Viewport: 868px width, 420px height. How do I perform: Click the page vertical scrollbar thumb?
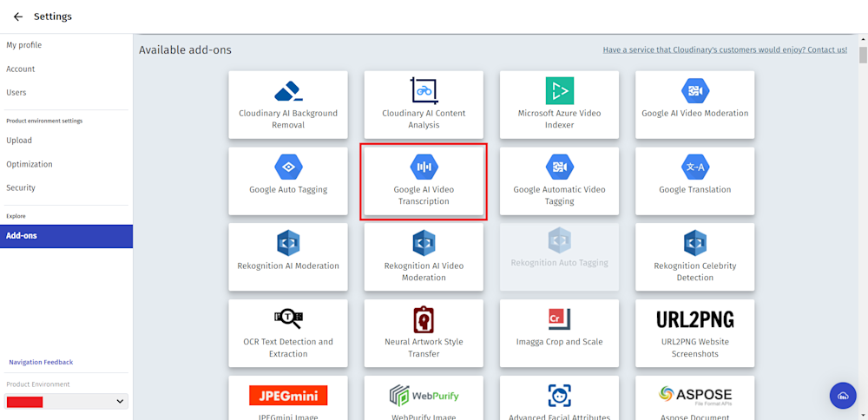tap(863, 56)
